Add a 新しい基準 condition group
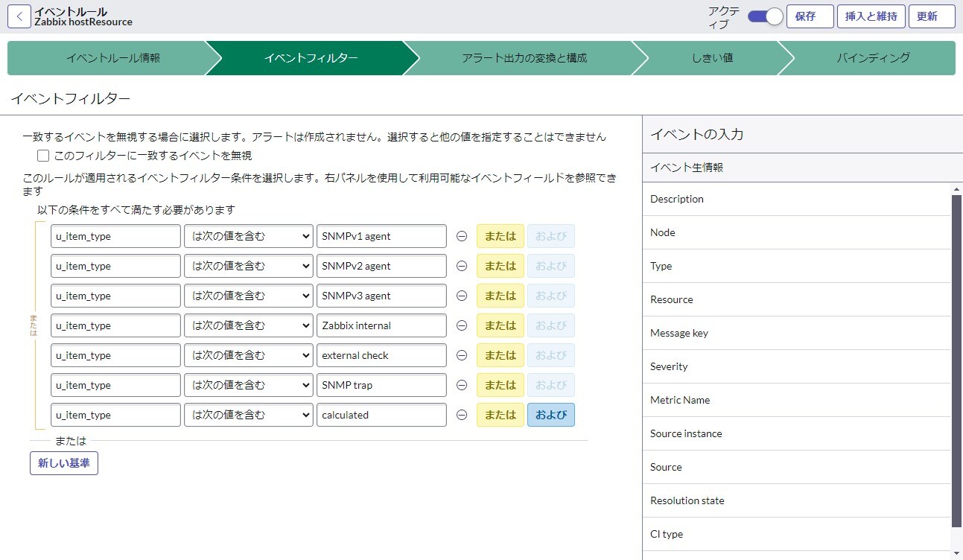Screen dimensions: 963x560 (64, 463)
